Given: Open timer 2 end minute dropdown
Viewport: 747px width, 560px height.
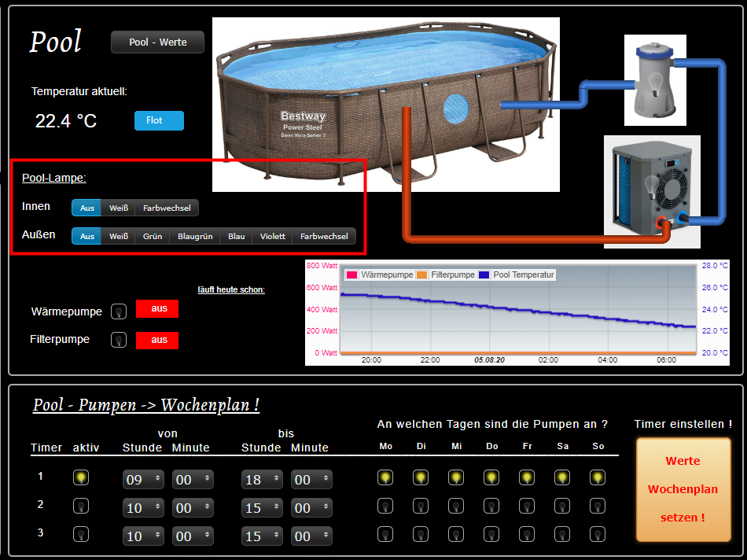Looking at the screenshot, I should 311,507.
